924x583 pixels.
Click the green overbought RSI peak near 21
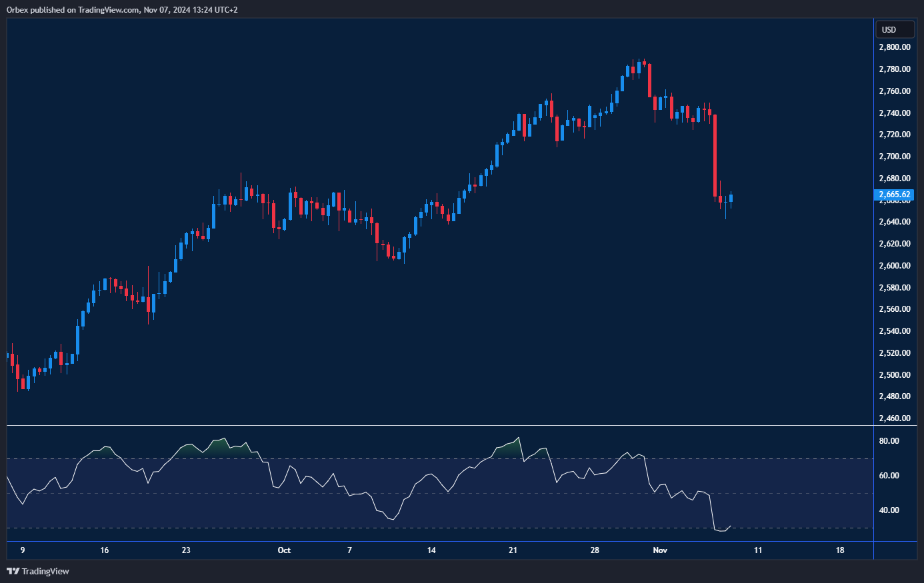click(512, 445)
